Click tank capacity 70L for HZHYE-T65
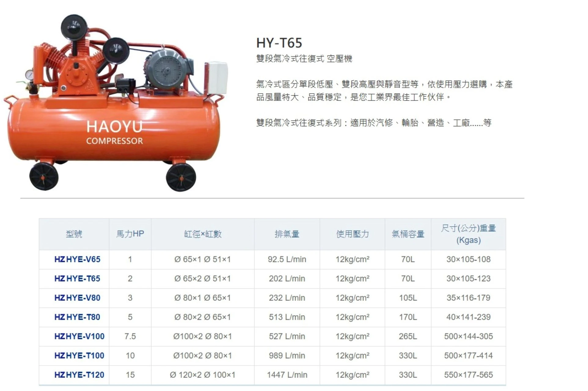 point(408,279)
